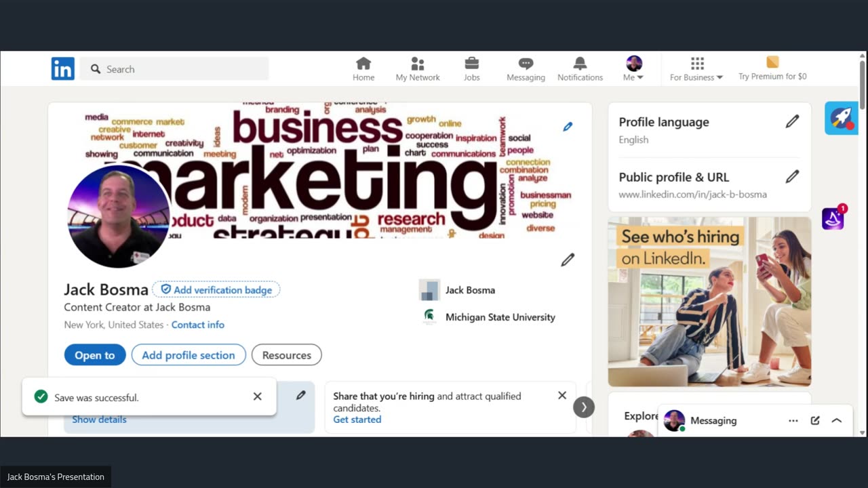Screen dimensions: 868x488
Task: Click the Get started link
Action: point(357,420)
